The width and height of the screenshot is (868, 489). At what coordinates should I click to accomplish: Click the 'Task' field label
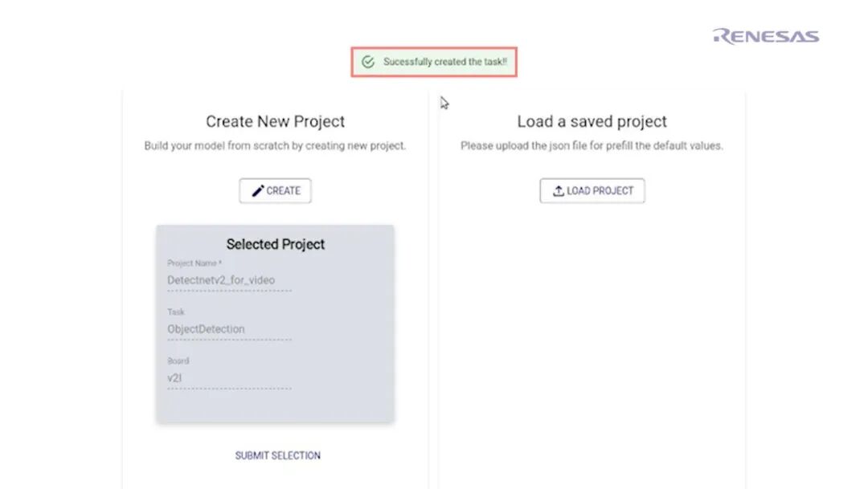pos(176,312)
